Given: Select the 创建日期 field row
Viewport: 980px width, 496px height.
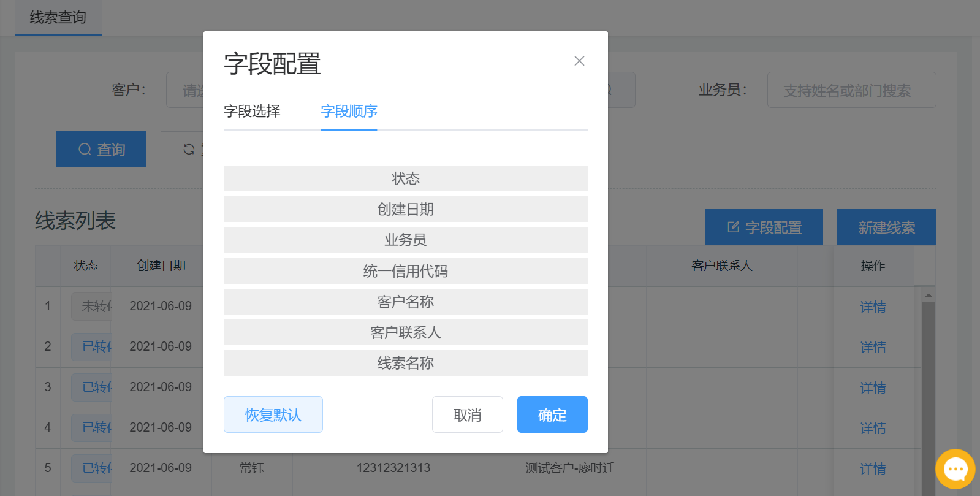Looking at the screenshot, I should [x=405, y=209].
